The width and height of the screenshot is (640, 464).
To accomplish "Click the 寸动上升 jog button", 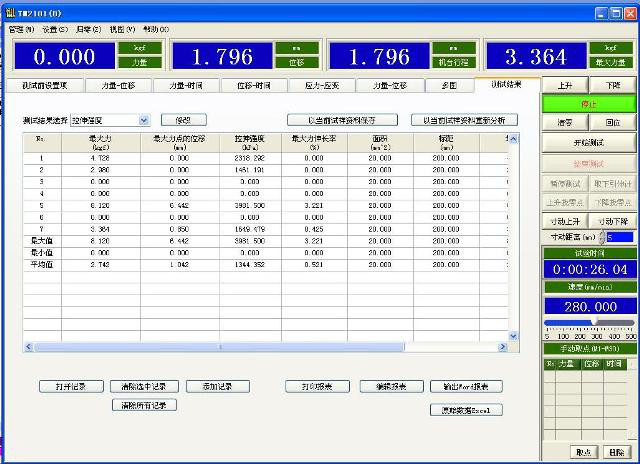I will coord(565,221).
